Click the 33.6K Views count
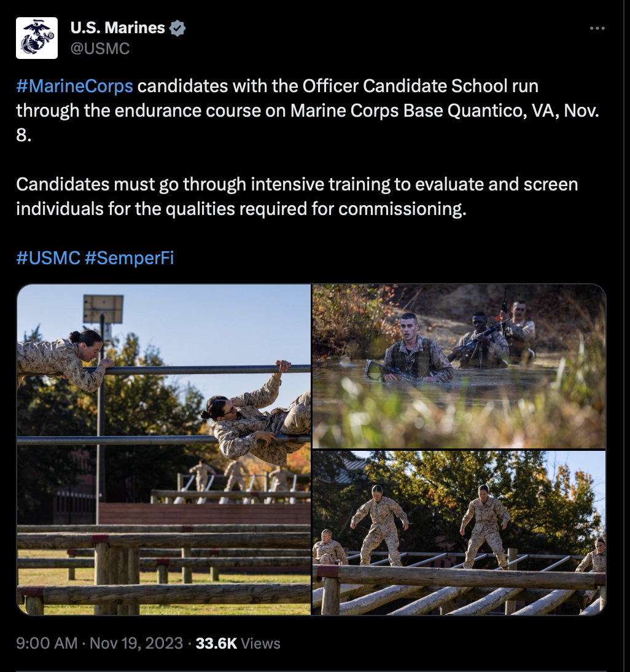Image resolution: width=630 pixels, height=672 pixels. point(238,643)
